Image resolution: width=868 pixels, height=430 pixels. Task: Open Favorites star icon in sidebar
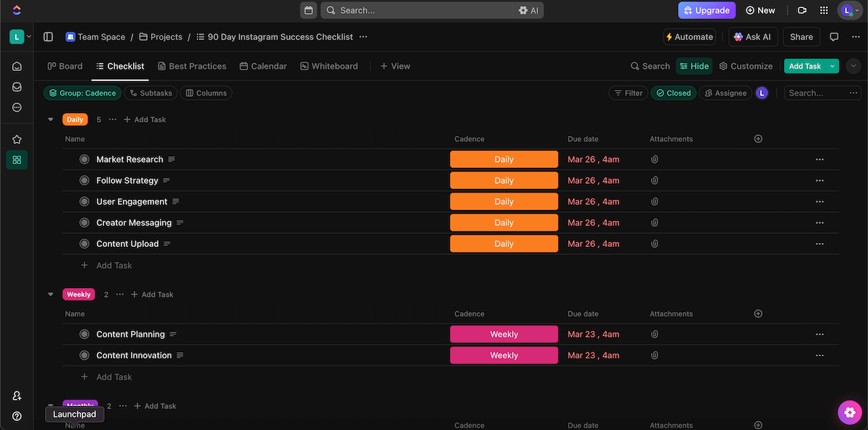(x=17, y=139)
